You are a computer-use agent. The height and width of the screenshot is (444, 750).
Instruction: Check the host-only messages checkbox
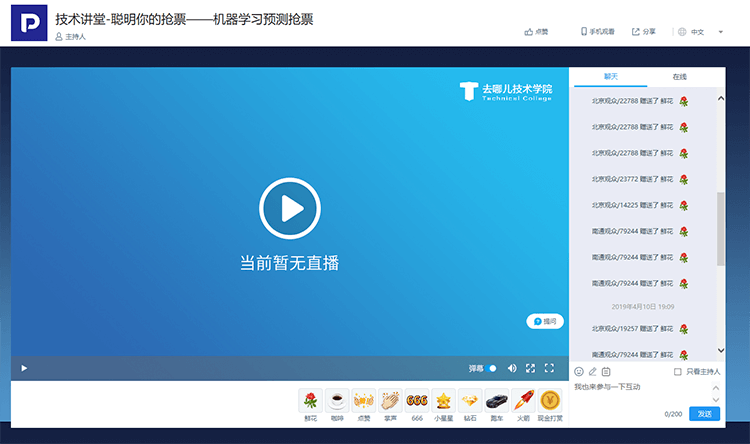click(x=678, y=372)
